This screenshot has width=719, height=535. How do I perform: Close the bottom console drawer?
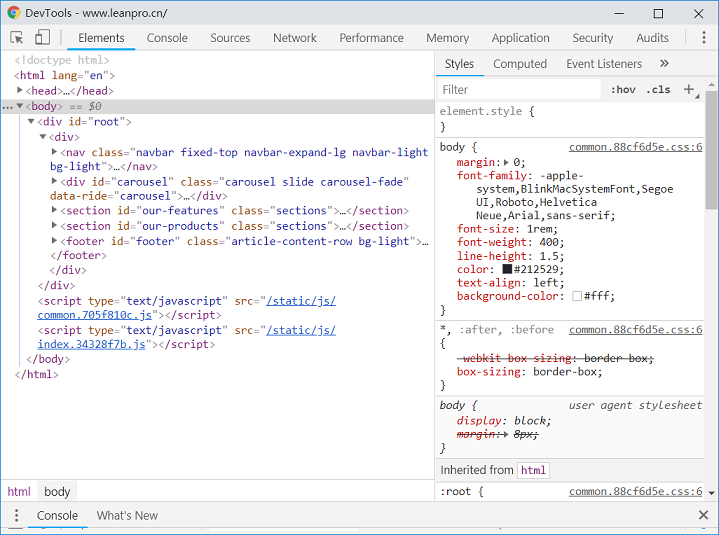[703, 515]
